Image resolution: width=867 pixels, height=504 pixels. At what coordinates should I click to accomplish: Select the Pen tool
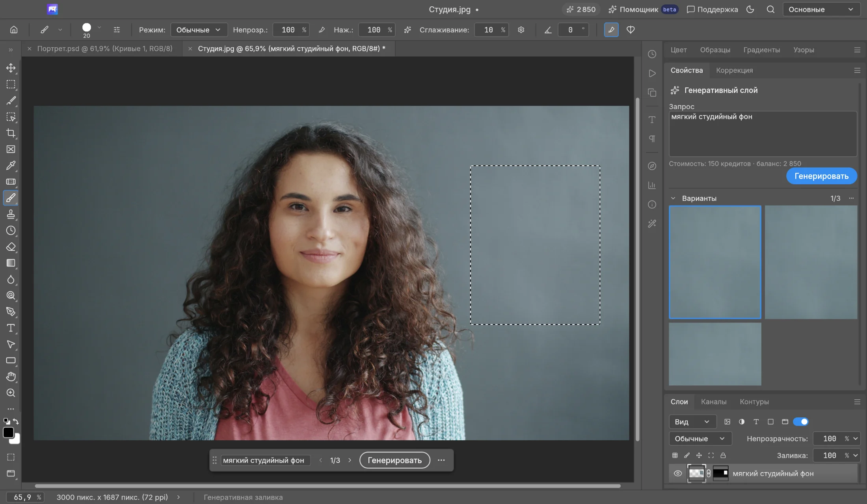11,312
